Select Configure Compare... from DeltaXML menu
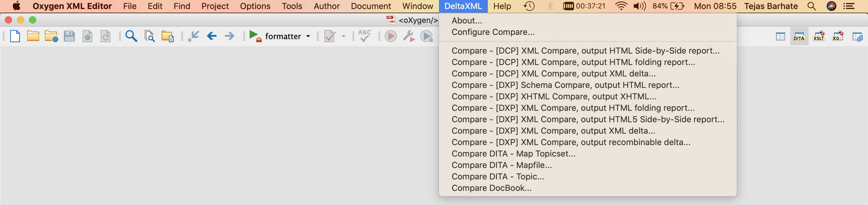 (x=493, y=32)
